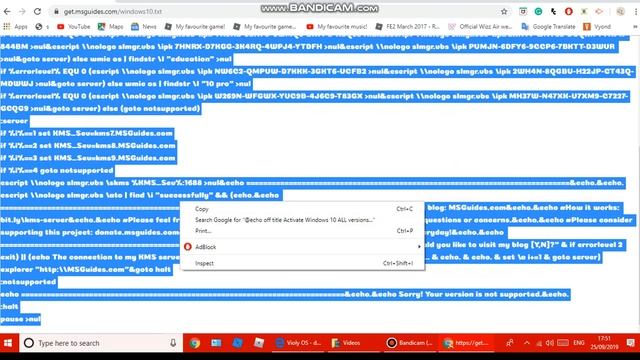Open the Action Center notification icon
640x360 pixels.
point(631,343)
